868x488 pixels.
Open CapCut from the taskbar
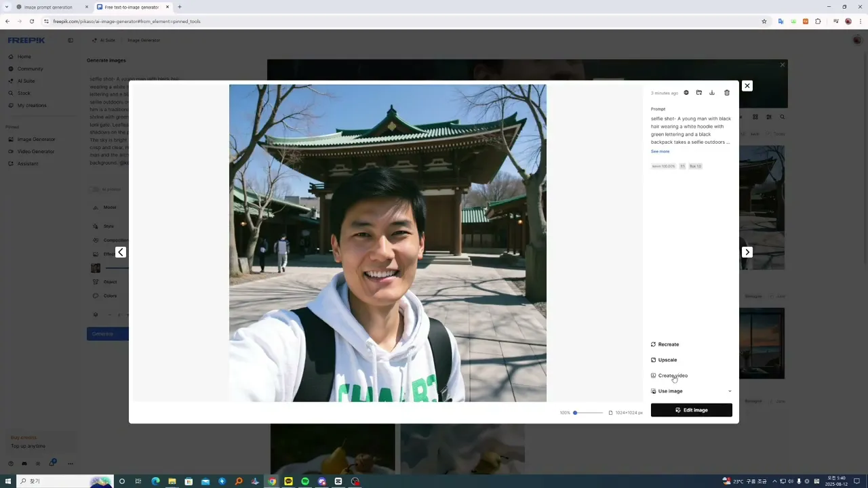[x=338, y=481]
